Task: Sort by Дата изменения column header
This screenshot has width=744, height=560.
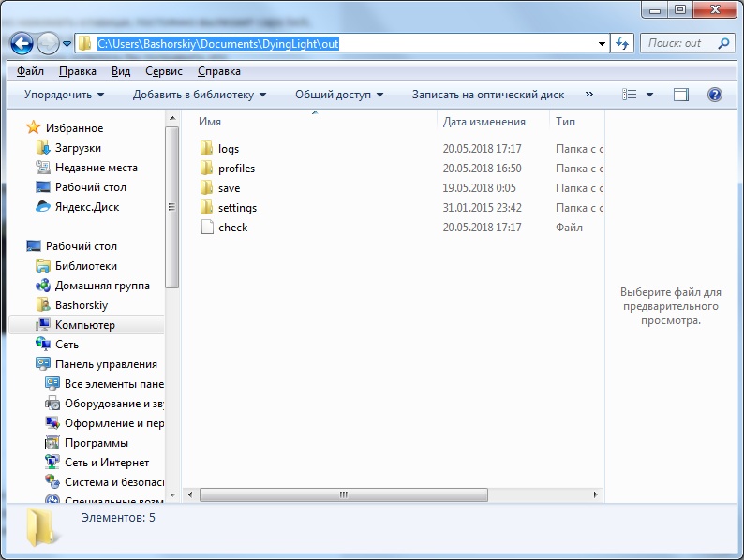Action: tap(484, 122)
